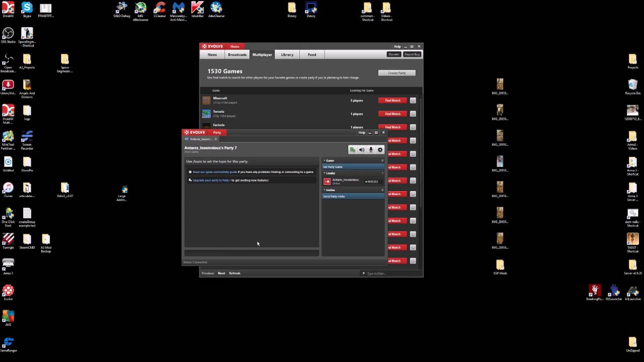This screenshot has height=362, width=644.
Task: Click the Home label in Evolve title bar
Action: pos(235,46)
